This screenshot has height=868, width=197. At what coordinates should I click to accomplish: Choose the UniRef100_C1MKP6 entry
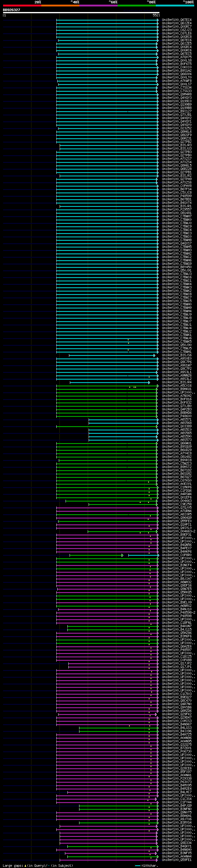coord(177,487)
